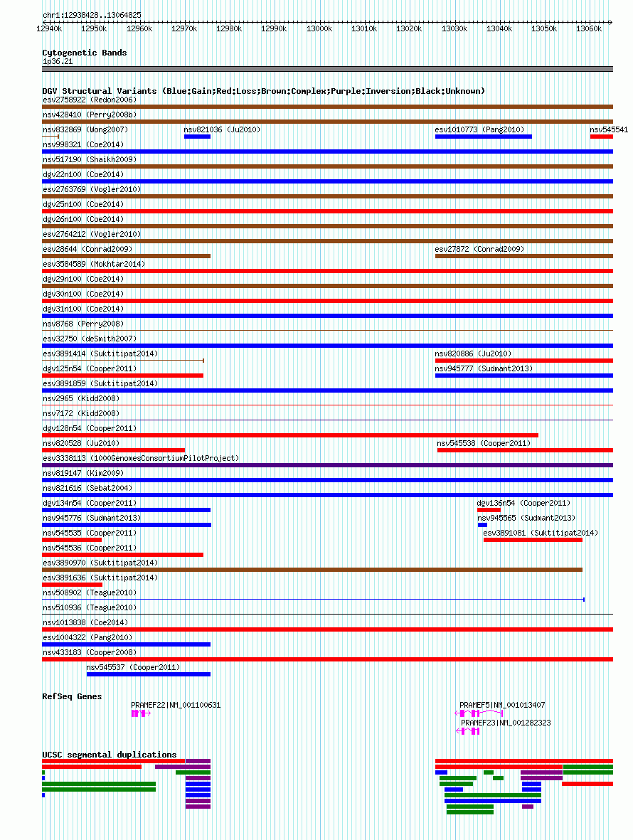Image resolution: width=633 pixels, height=840 pixels.
Task: Open variant nsv1013838 (Coe2014)
Action: coord(85,624)
